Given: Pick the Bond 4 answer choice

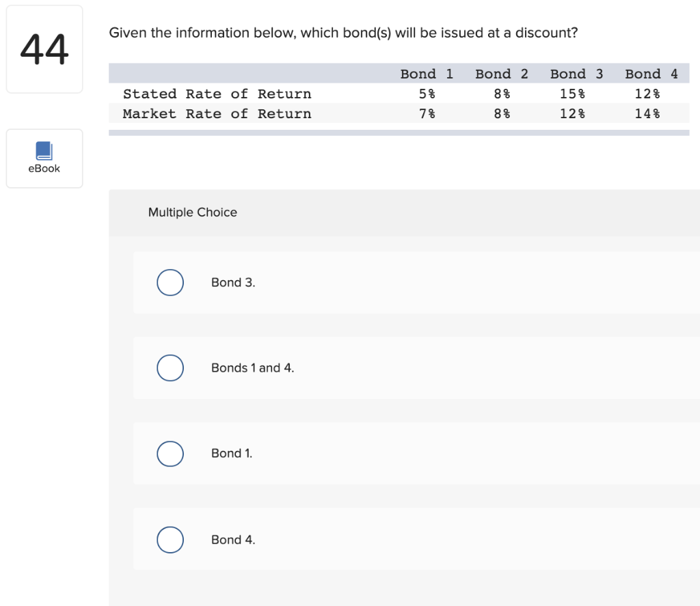Looking at the screenshot, I should 170,539.
